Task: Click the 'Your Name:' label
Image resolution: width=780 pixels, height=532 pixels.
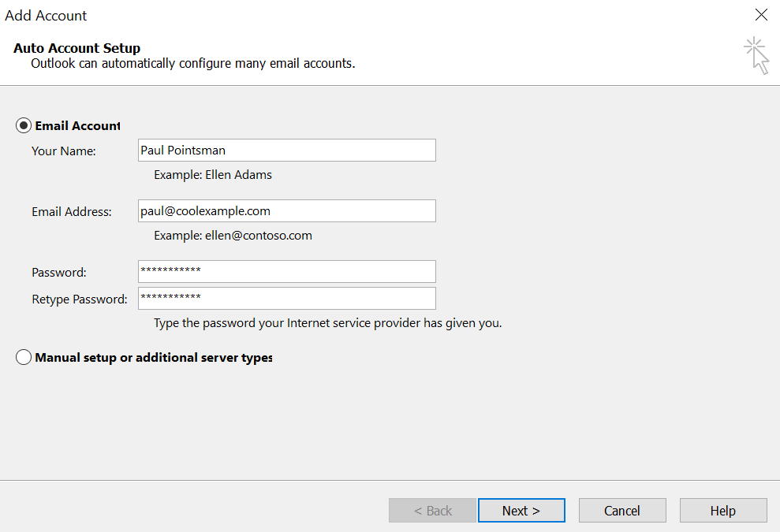Action: [64, 151]
